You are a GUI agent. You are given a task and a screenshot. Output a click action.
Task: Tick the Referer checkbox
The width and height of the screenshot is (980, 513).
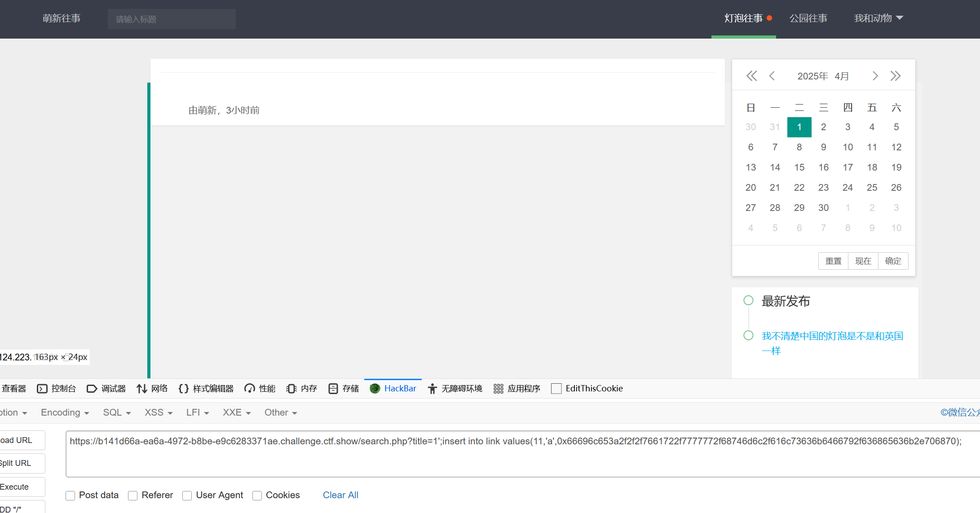pyautogui.click(x=133, y=495)
